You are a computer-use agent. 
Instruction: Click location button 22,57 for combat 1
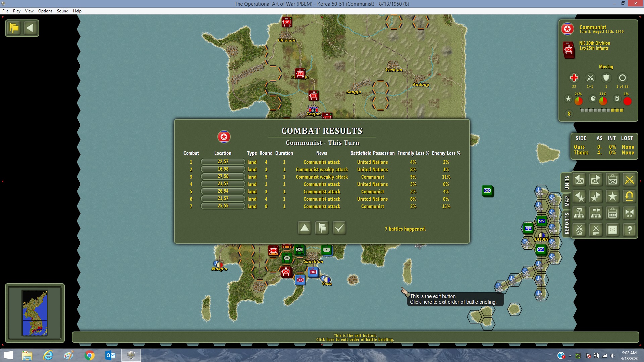[x=223, y=162]
